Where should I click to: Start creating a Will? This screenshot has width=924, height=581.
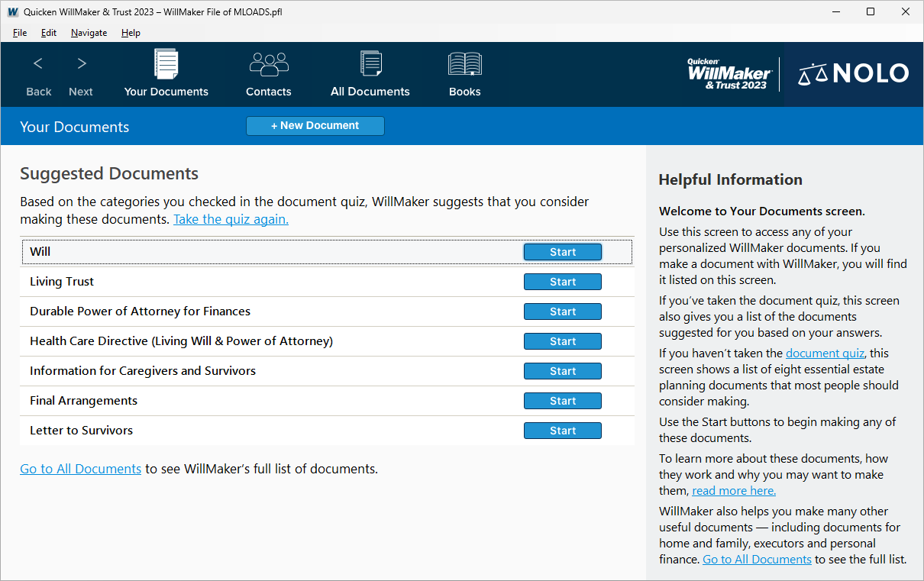tap(563, 251)
